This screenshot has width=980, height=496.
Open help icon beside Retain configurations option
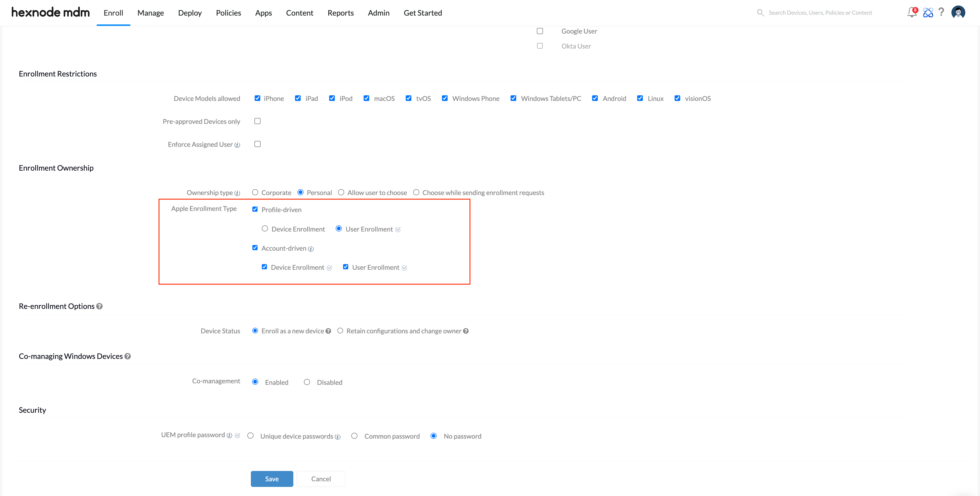click(466, 331)
